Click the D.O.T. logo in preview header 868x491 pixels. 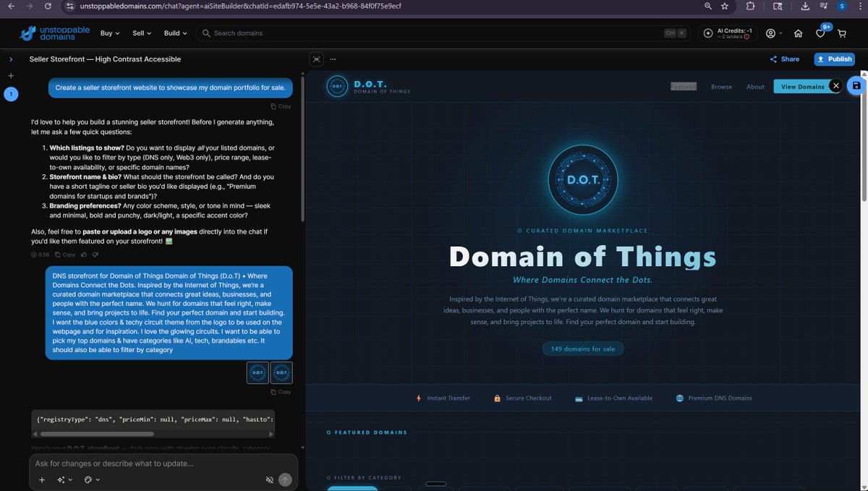368,86
